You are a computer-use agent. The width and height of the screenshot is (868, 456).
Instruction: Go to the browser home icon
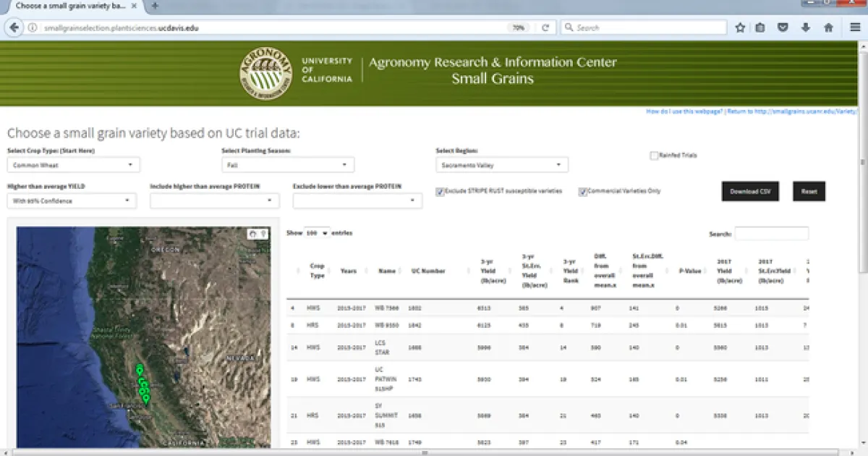point(828,28)
